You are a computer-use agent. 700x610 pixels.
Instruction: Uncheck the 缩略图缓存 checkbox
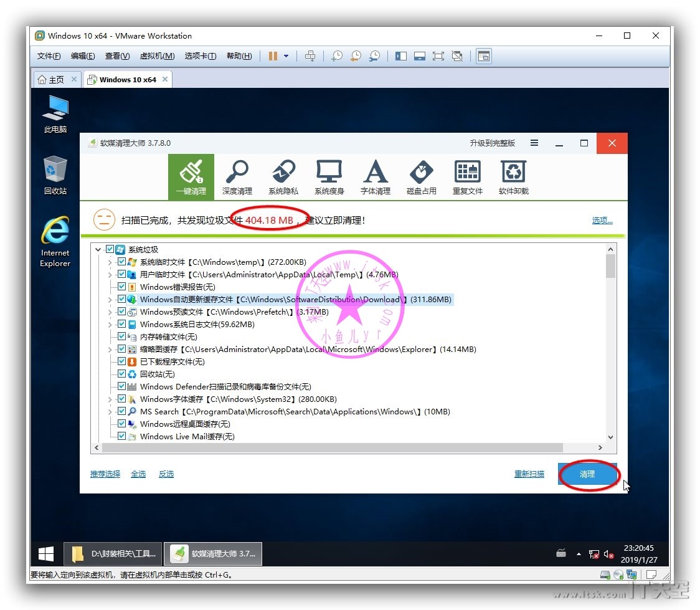point(121,349)
